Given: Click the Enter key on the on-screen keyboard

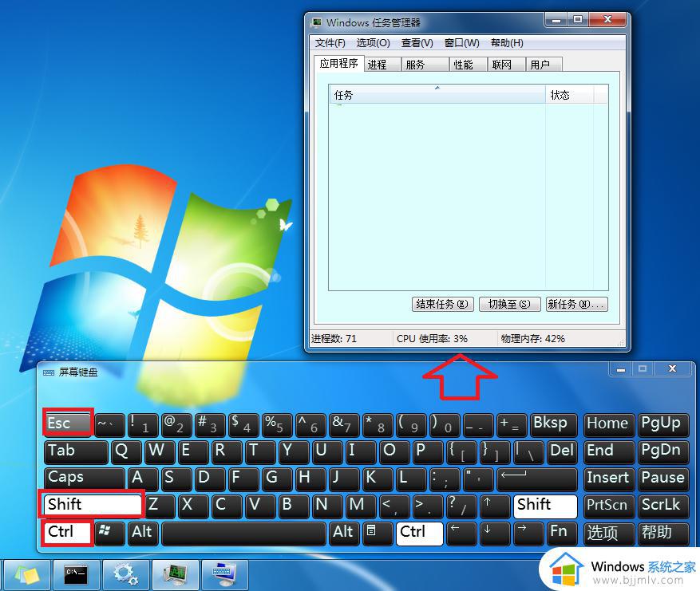Looking at the screenshot, I should 537,479.
